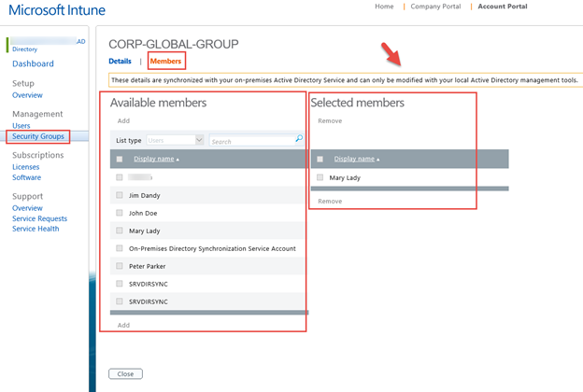Viewport: 583px width, 392px height.
Task: Check the John Doe checkbox
Action: tap(120, 213)
